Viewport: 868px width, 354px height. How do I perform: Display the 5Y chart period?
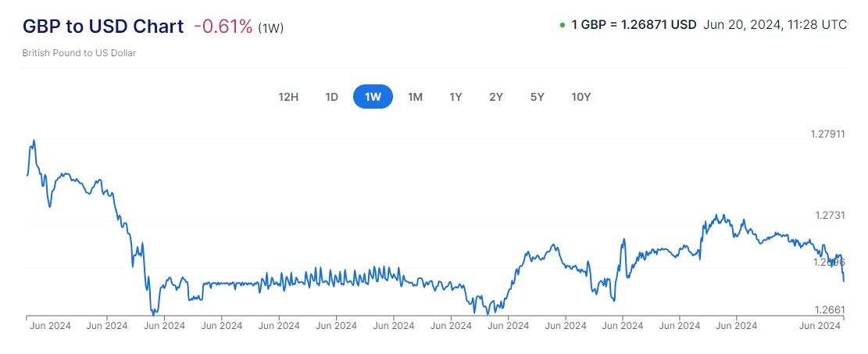tap(537, 97)
